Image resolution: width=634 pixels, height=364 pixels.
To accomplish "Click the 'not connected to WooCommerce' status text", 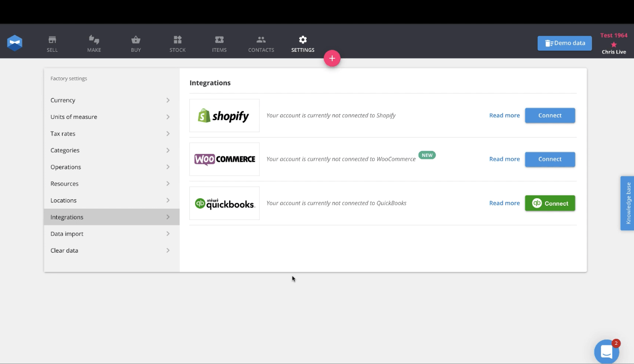I will (341, 159).
